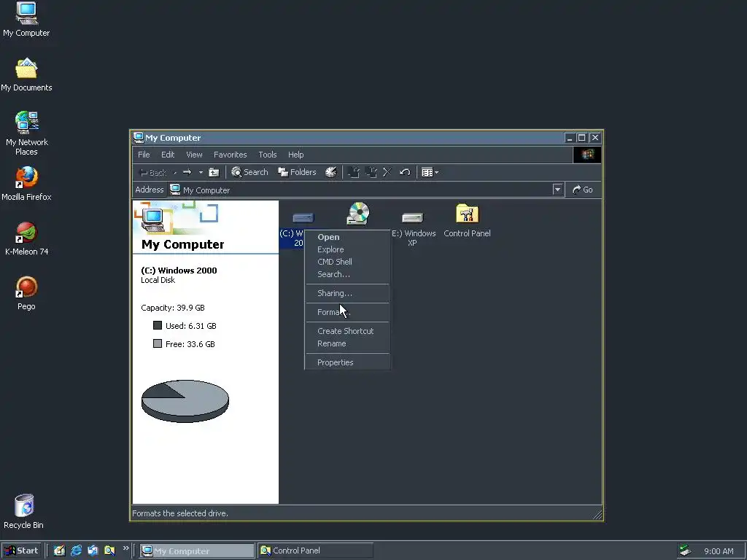Switch to My Computer taskbar button
Viewport: 747px width, 560px height.
coord(197,551)
